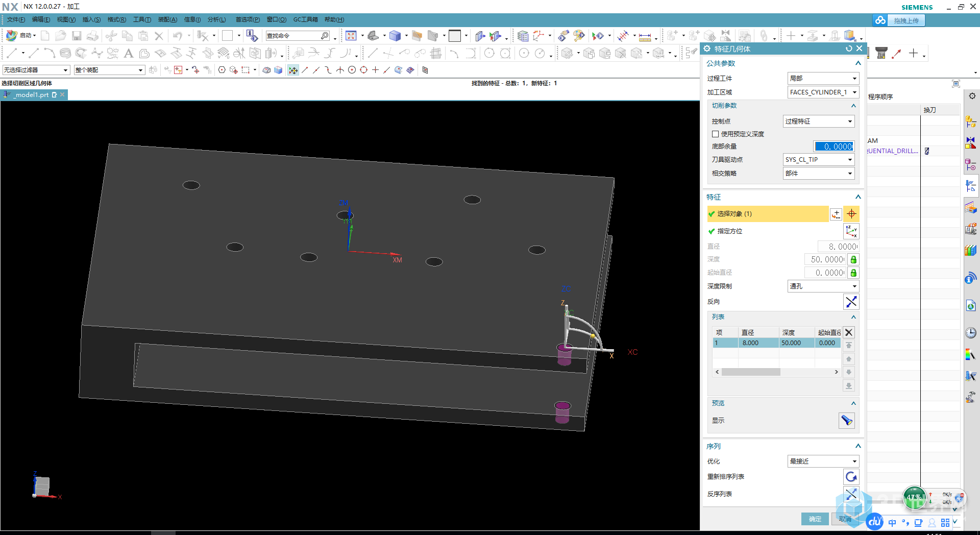The height and width of the screenshot is (535, 980).
Task: Click the cloud drag-upload button
Action: pos(899,20)
